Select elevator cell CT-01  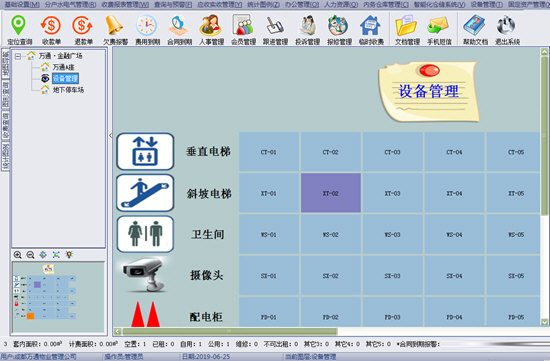tap(269, 152)
